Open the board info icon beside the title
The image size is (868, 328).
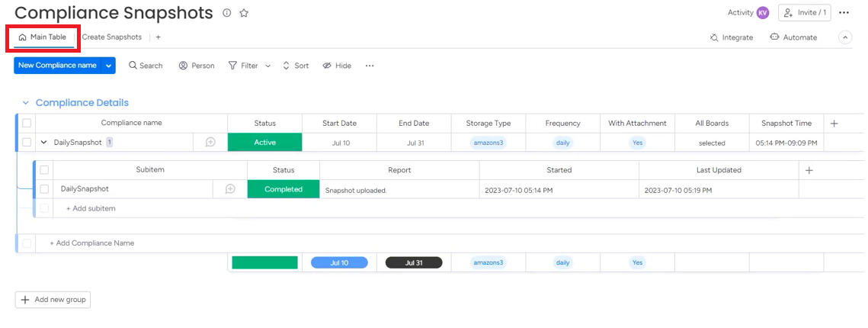pos(226,13)
